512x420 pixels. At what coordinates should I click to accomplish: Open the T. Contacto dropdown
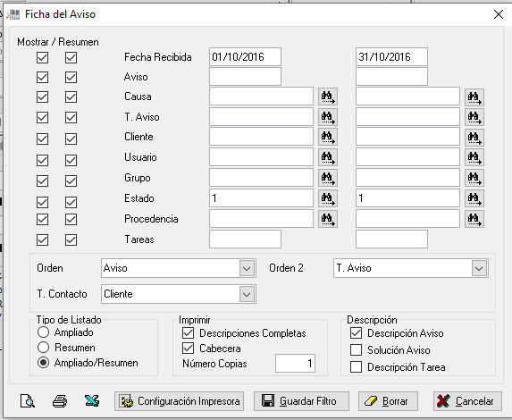pos(247,294)
